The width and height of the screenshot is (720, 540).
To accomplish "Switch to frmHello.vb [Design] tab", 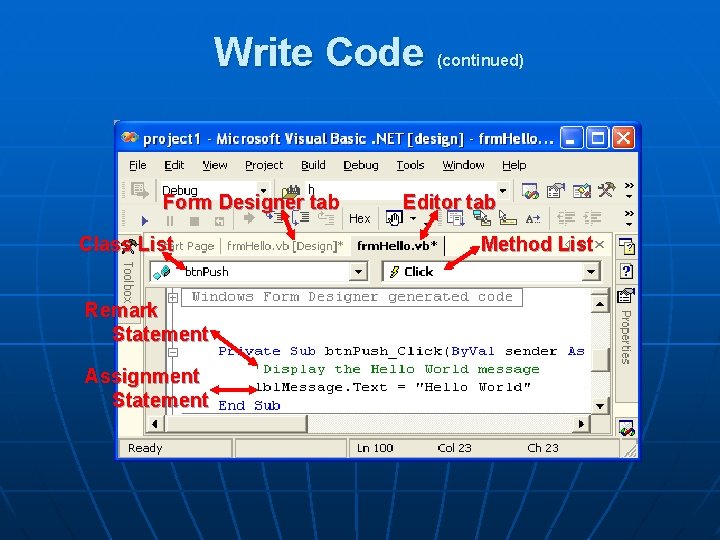I will tap(285, 246).
